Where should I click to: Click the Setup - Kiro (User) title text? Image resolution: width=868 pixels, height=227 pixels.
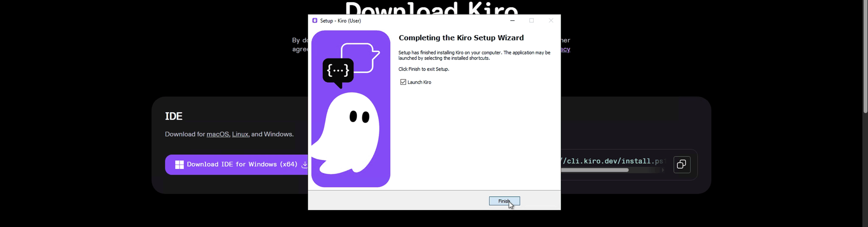[x=341, y=21]
